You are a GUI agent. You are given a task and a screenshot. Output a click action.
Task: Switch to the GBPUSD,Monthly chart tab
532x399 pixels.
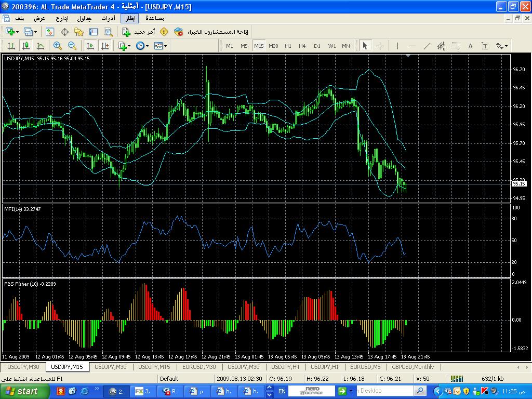[x=413, y=367]
